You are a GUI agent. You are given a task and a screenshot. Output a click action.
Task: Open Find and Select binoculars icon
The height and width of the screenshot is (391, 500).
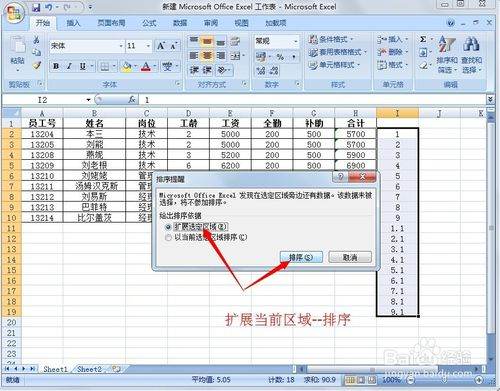471,44
